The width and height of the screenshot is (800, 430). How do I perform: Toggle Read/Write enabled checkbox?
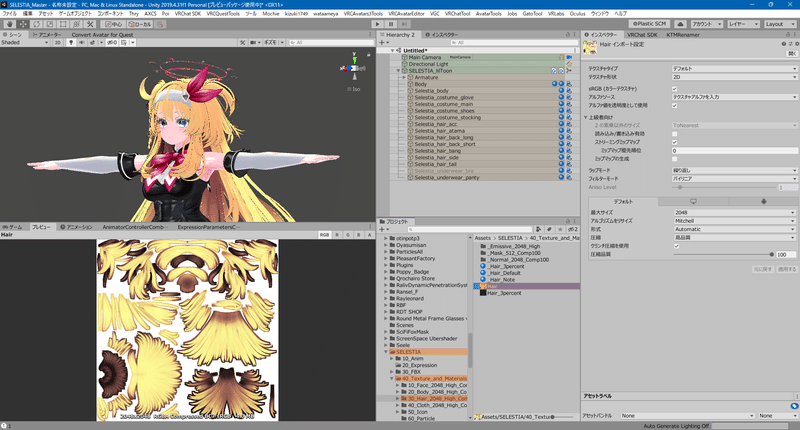pos(674,134)
